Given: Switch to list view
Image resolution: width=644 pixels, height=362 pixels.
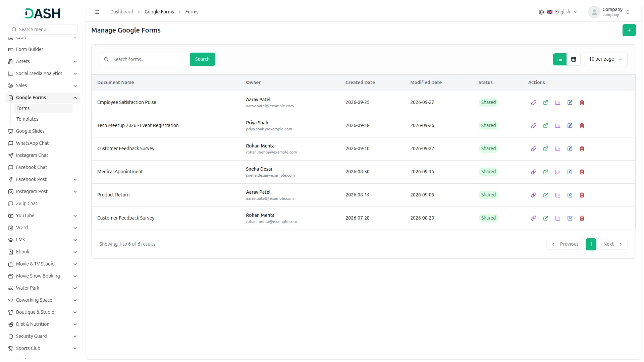Looking at the screenshot, I should (559, 59).
